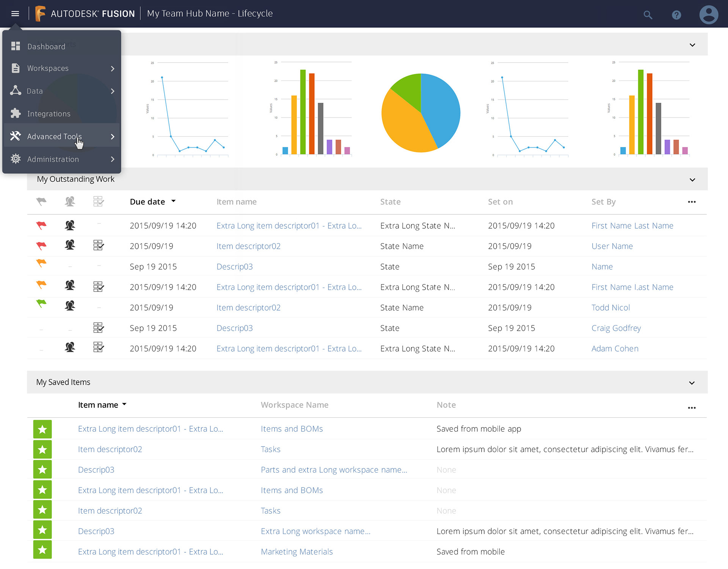This screenshot has width=728, height=569.
Task: Toggle star on Saved from mobile app row
Action: click(x=42, y=429)
